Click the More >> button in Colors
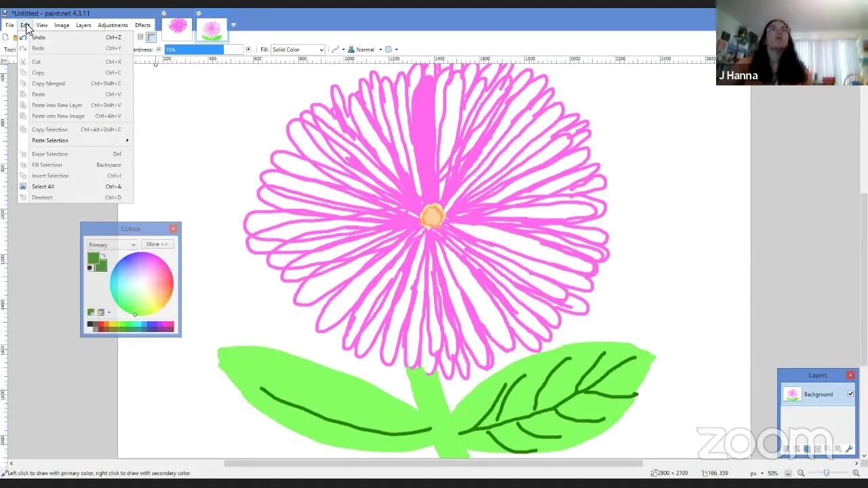Screen dimensions: 868x488 (157, 244)
